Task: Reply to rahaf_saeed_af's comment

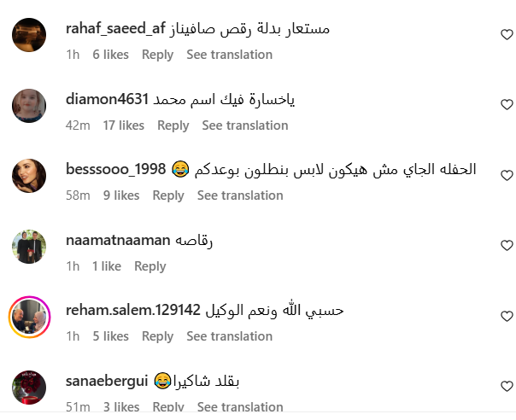Action: pyautogui.click(x=157, y=55)
